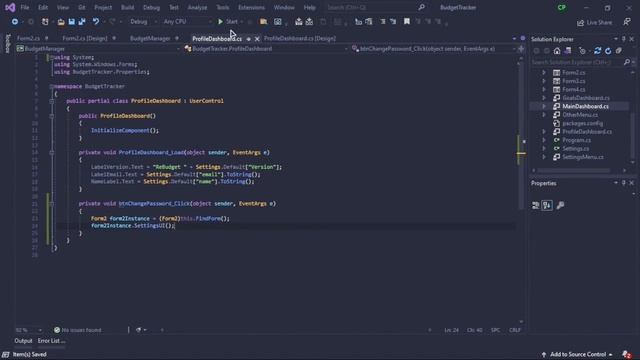Screen dimensions: 640x360
Task: Close the ProfileDashboard.cs tab
Action: 257,39
